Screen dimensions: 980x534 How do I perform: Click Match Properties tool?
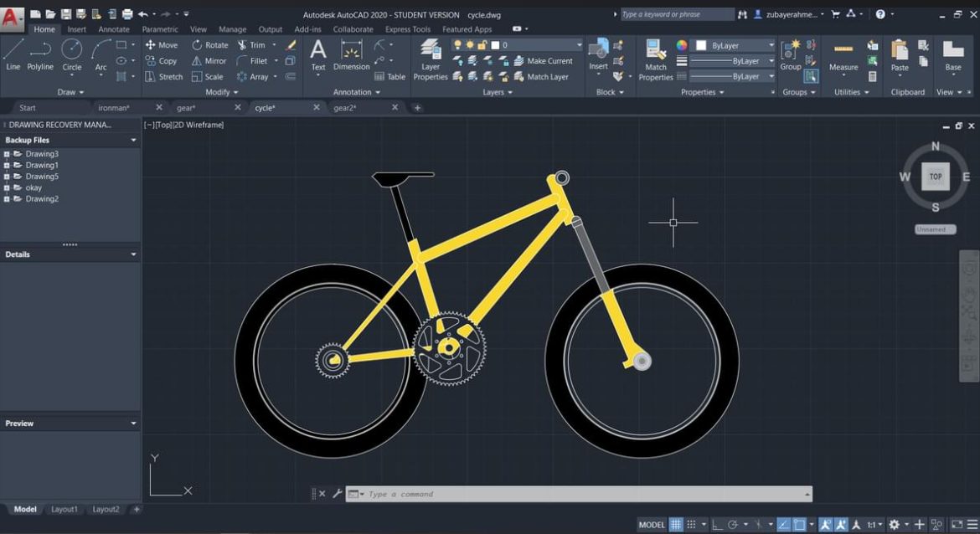(656, 59)
